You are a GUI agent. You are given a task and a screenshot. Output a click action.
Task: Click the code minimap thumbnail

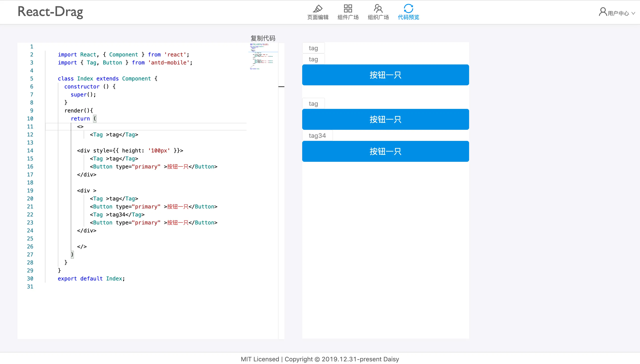(261, 56)
